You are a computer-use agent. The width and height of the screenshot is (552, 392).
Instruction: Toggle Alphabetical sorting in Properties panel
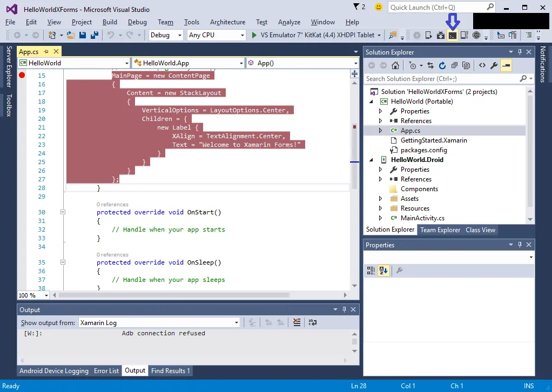pos(383,271)
